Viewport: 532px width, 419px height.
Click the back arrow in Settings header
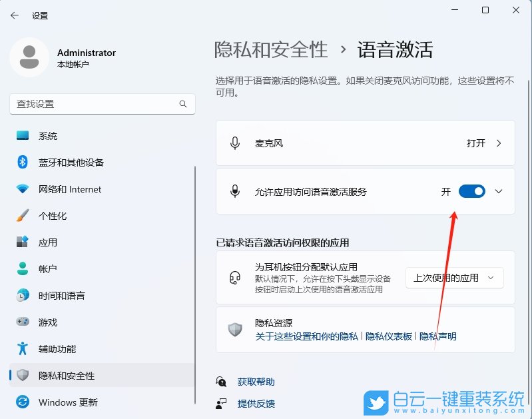click(14, 15)
